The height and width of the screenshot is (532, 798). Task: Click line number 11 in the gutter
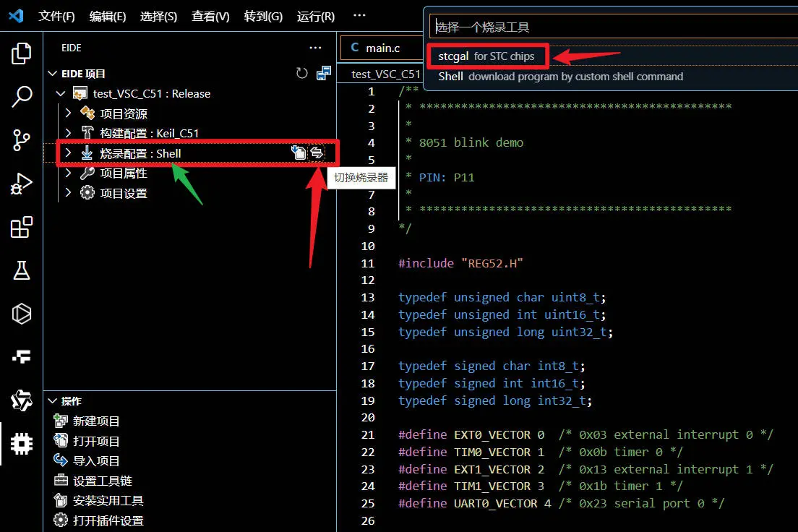point(367,263)
